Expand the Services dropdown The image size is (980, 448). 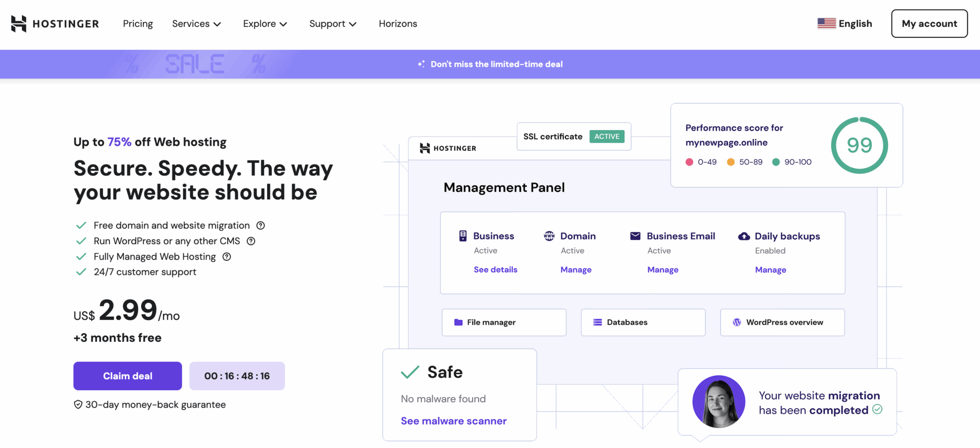[x=196, y=23]
